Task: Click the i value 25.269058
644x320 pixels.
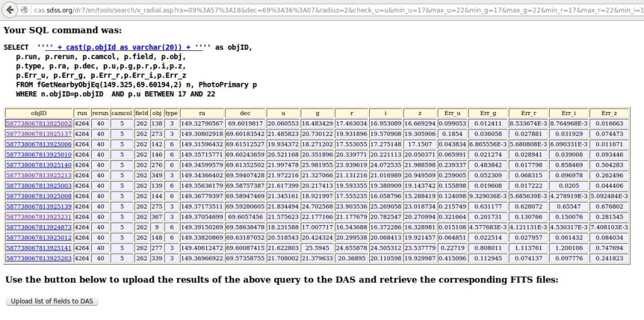Action: (386, 206)
